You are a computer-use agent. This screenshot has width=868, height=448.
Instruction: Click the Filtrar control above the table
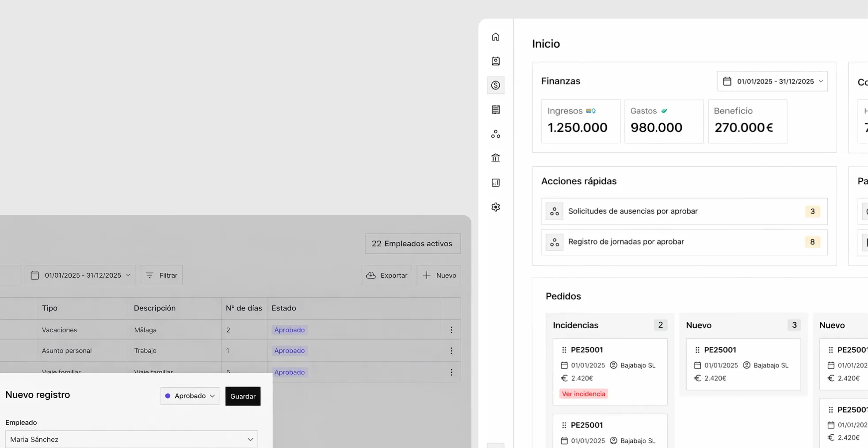click(161, 275)
